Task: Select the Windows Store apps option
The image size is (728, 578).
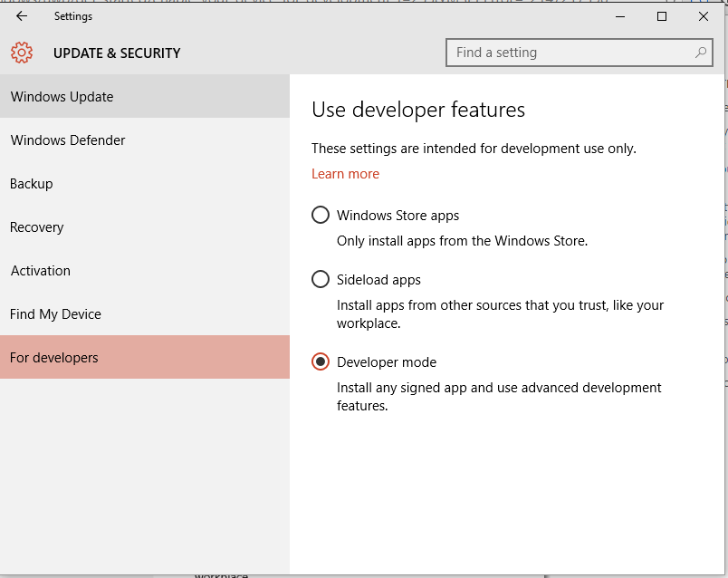Action: [321, 215]
